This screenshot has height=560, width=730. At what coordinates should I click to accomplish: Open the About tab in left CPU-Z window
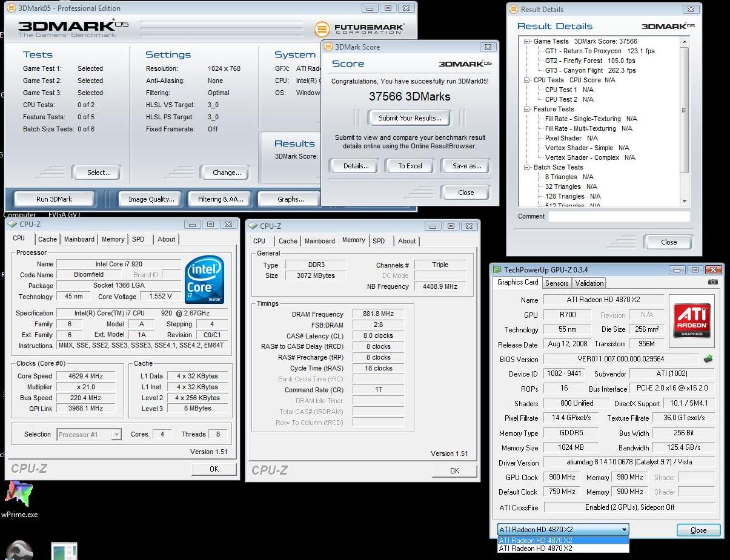(x=167, y=239)
